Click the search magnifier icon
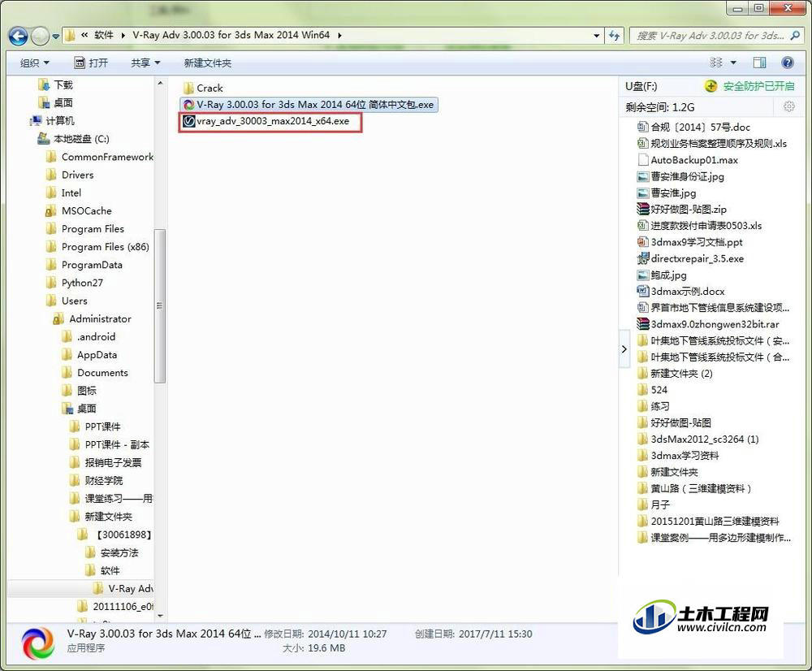The height and width of the screenshot is (671, 812). [795, 35]
